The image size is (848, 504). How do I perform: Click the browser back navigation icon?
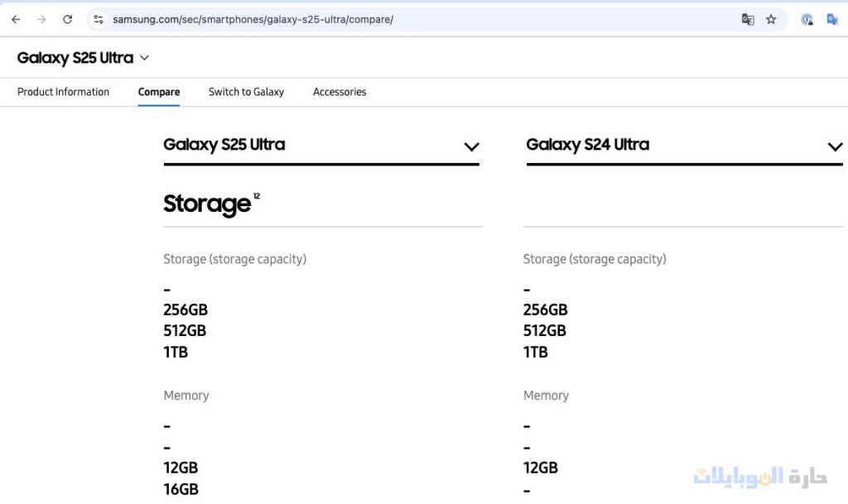pos(15,19)
